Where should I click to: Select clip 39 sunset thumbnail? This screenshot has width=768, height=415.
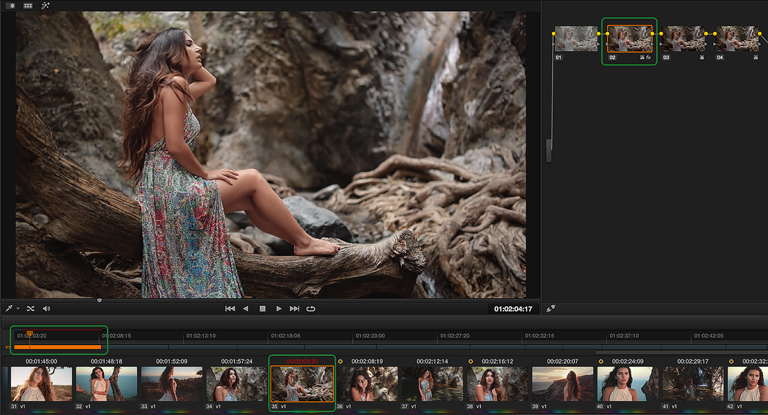point(562,384)
